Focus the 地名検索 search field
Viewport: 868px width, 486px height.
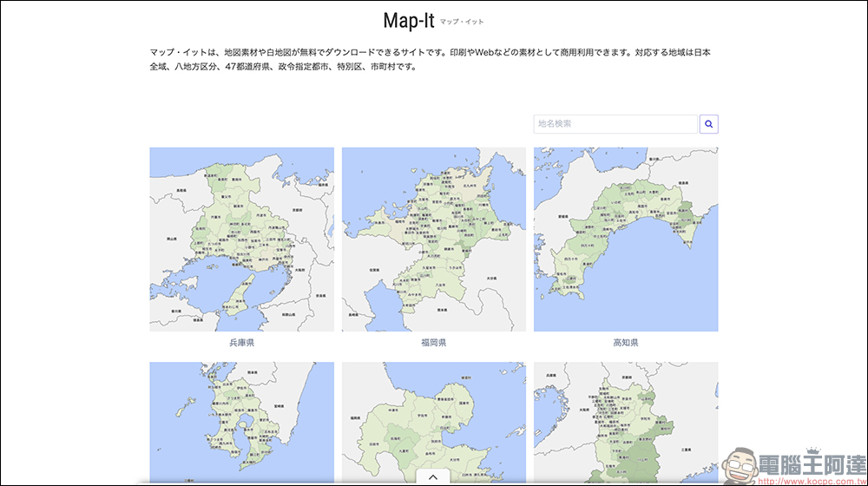tap(615, 124)
